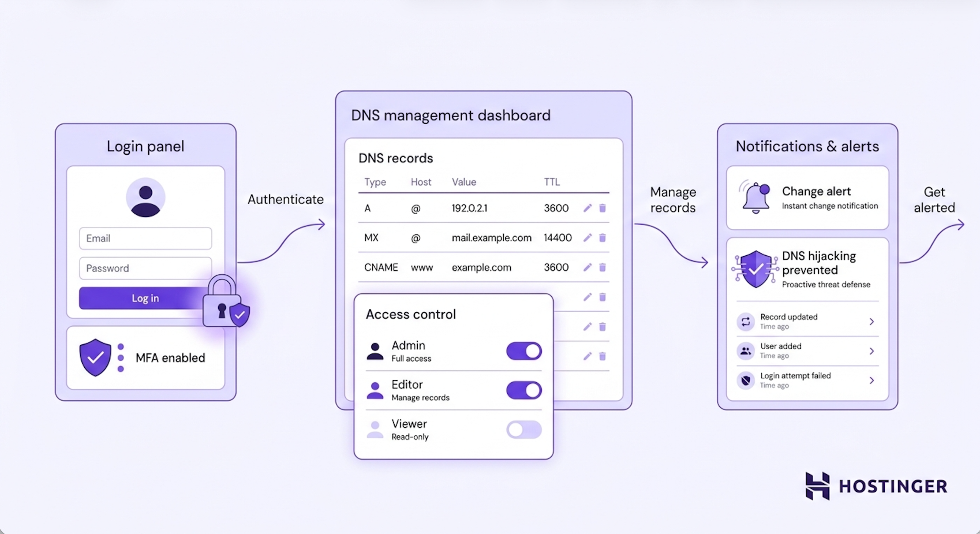The height and width of the screenshot is (534, 980).
Task: Click the Password input field
Action: pos(145,268)
